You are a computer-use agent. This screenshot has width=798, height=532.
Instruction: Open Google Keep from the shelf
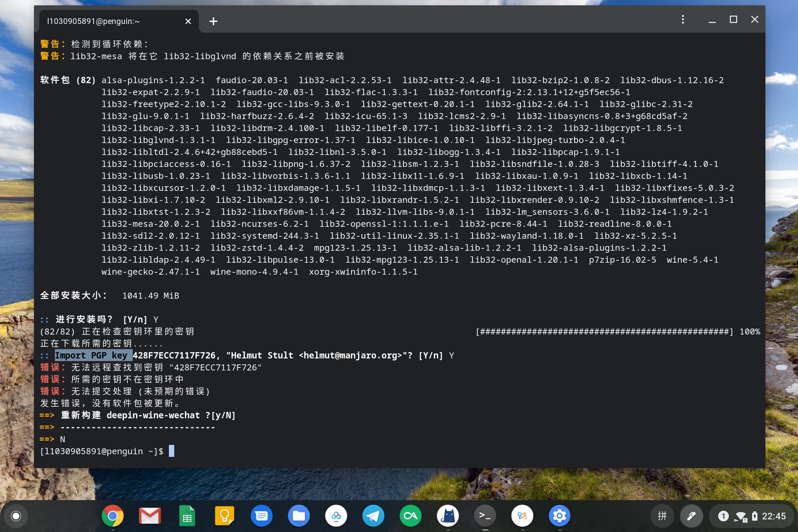(224, 516)
